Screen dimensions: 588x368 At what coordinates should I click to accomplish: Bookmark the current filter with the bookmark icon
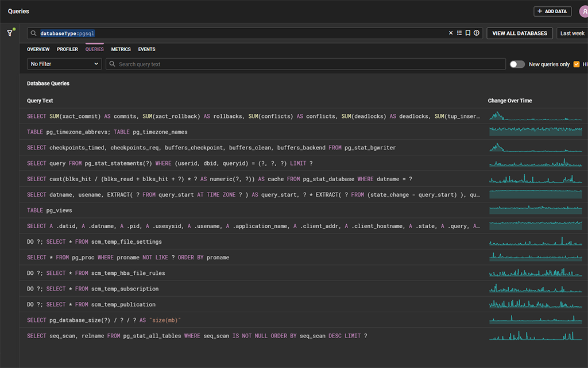(x=466, y=33)
